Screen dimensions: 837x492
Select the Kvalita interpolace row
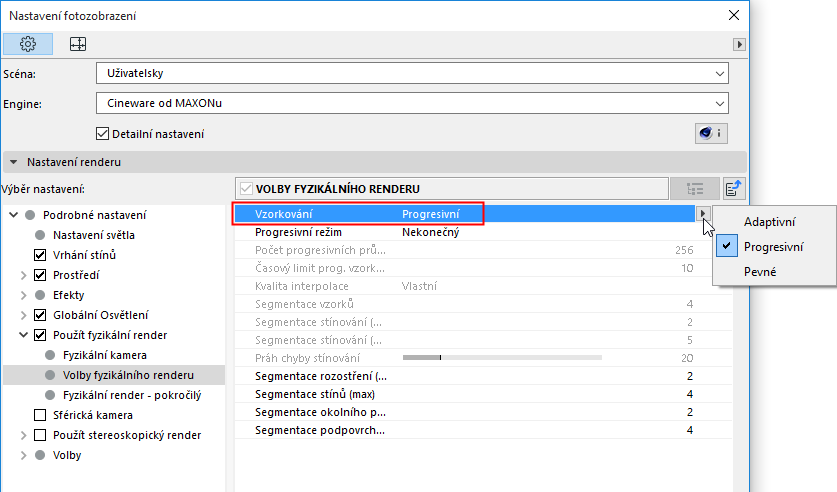click(483, 286)
